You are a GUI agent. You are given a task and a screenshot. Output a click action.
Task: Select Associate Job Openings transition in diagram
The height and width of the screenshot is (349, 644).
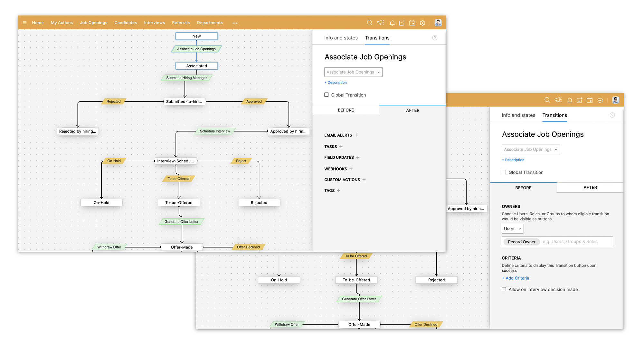click(196, 49)
